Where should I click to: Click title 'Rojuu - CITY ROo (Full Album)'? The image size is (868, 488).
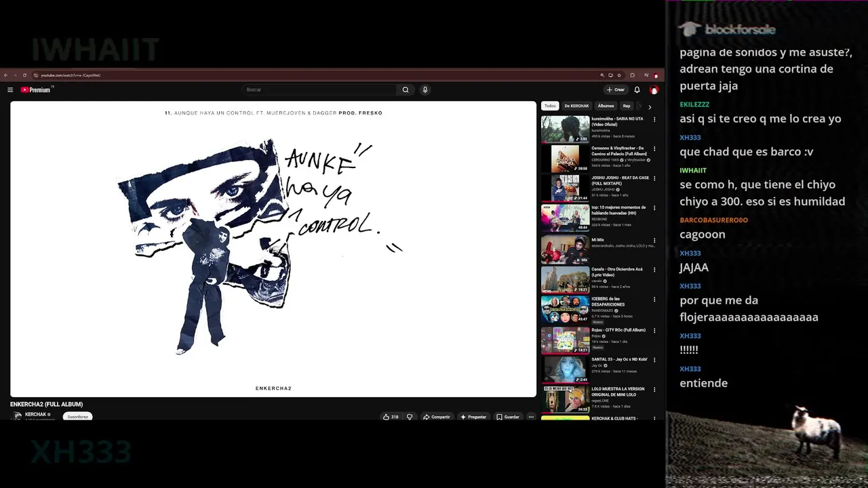pyautogui.click(x=618, y=330)
